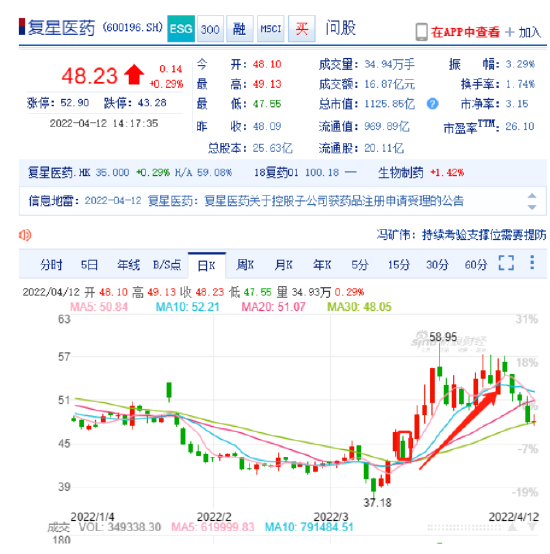Switch to the B/S点 tab
The width and height of the screenshot is (550, 554).
(x=167, y=265)
